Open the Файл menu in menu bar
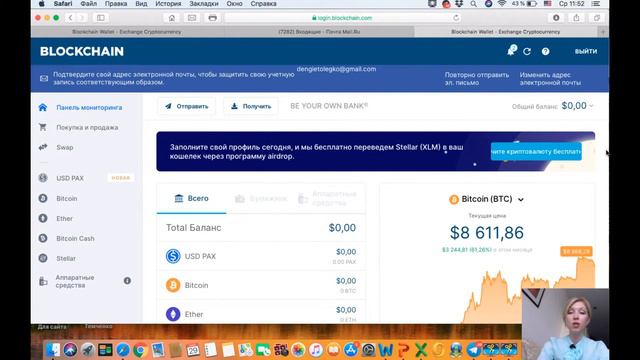Viewport: 640px width, 360px height. click(89, 4)
